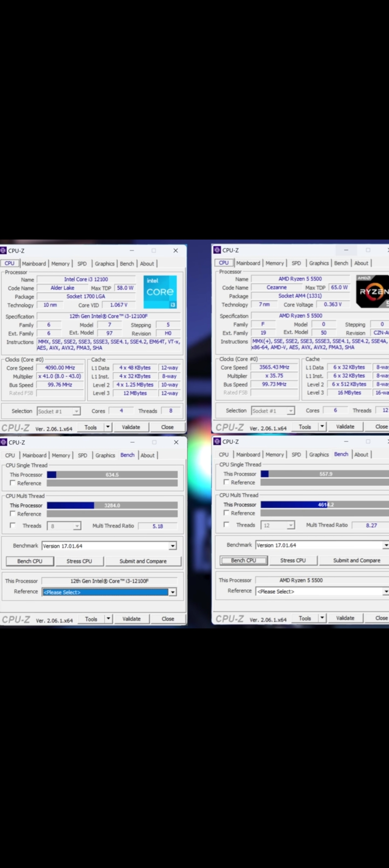Minimize the Ryzen Bench window

(346, 441)
